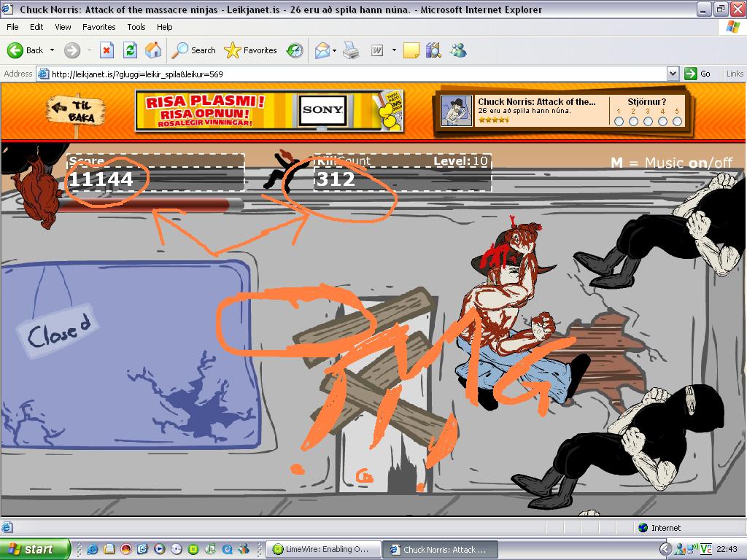Open the Research books icon
This screenshot has height=560, width=747.
pyautogui.click(x=433, y=50)
